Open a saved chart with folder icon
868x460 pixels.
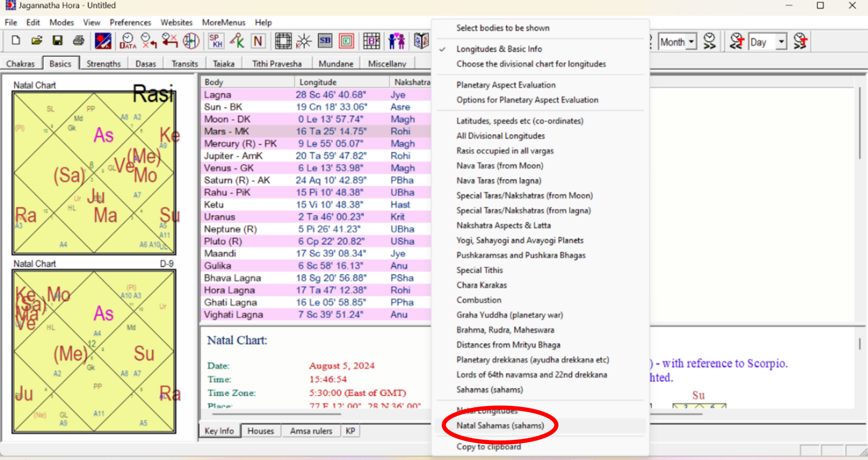[x=37, y=41]
